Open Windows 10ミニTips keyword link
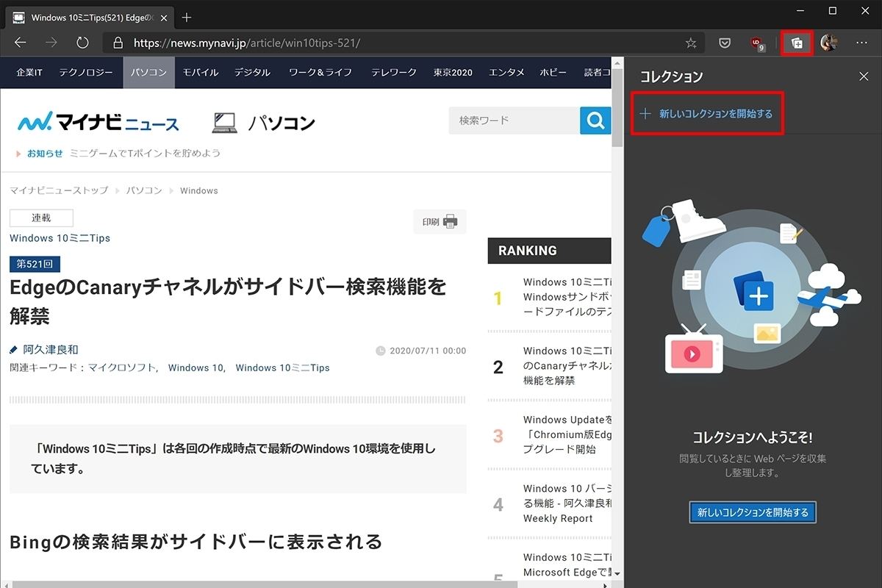The height and width of the screenshot is (588, 882). coord(282,367)
